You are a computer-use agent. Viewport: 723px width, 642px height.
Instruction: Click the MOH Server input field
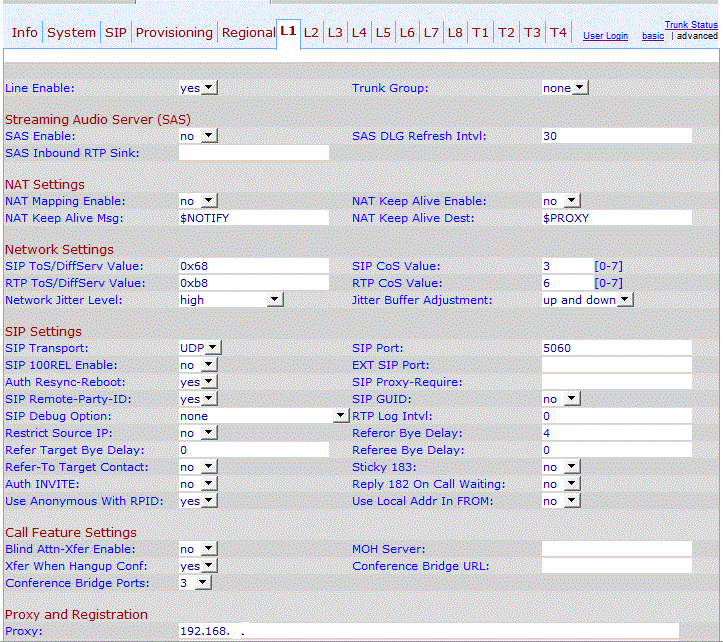pos(616,549)
